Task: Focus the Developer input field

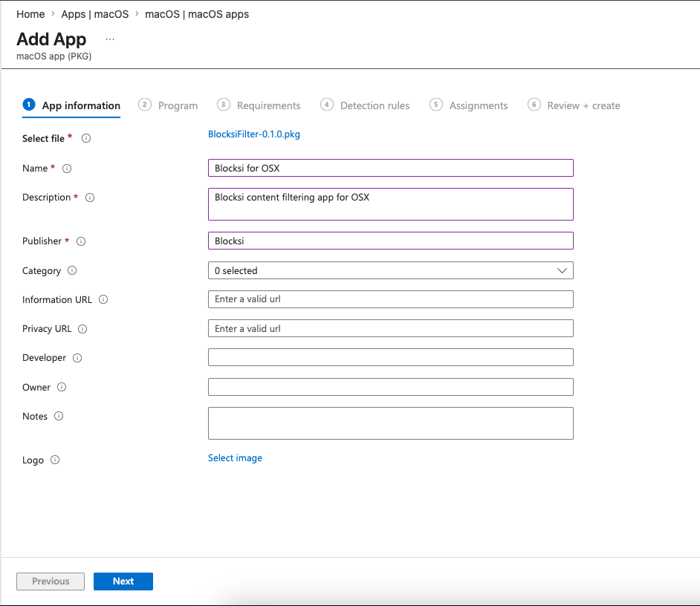Action: [391, 357]
